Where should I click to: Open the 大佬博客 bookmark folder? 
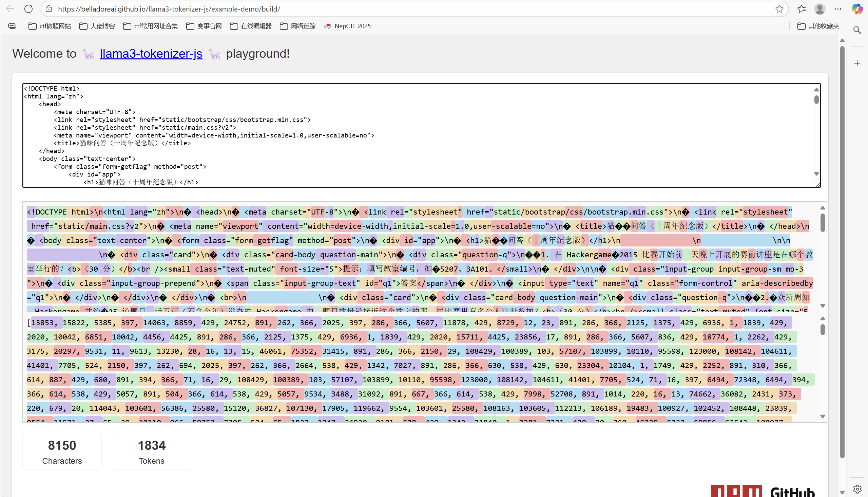pyautogui.click(x=97, y=26)
